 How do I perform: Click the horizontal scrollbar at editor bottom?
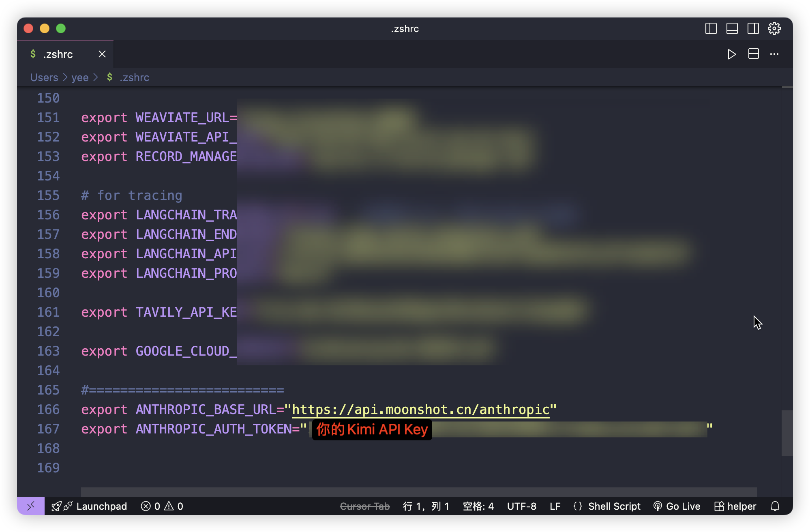pyautogui.click(x=419, y=492)
